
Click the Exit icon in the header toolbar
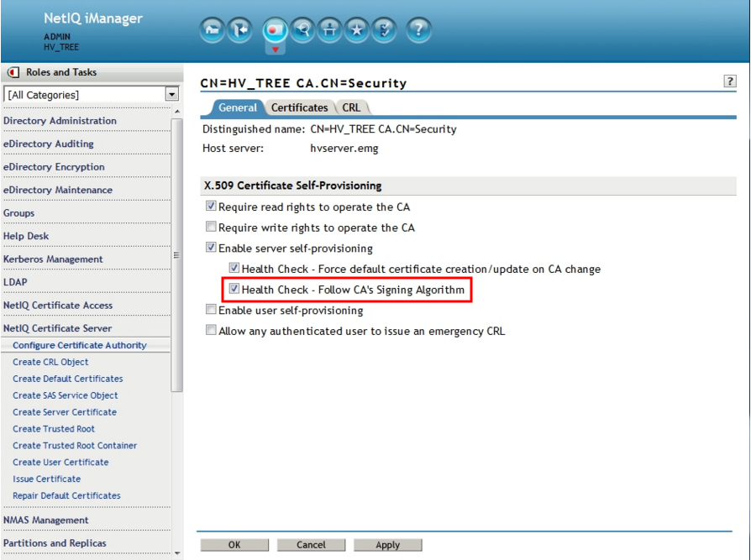click(x=239, y=30)
